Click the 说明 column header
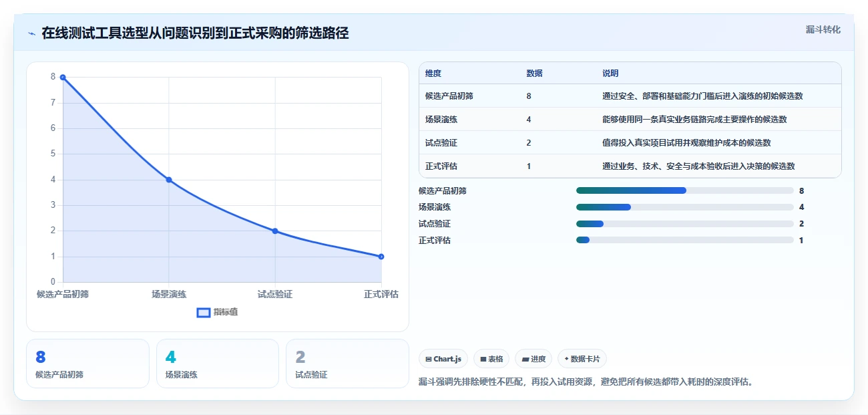The image size is (868, 415). tap(610, 74)
